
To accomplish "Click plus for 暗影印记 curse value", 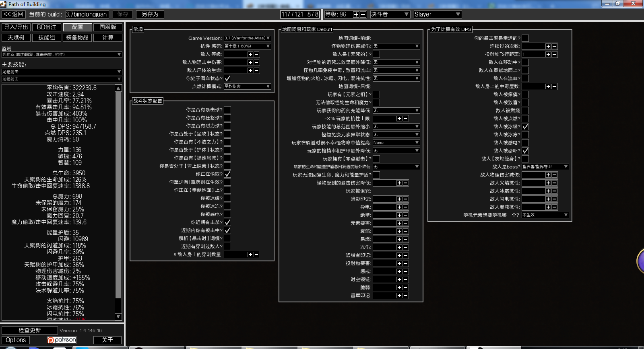I will point(399,199).
